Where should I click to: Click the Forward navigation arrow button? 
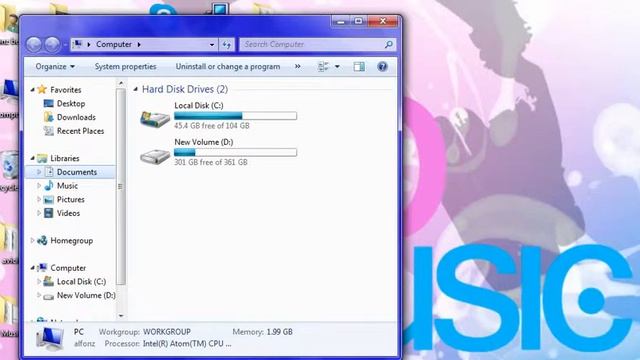point(52,44)
